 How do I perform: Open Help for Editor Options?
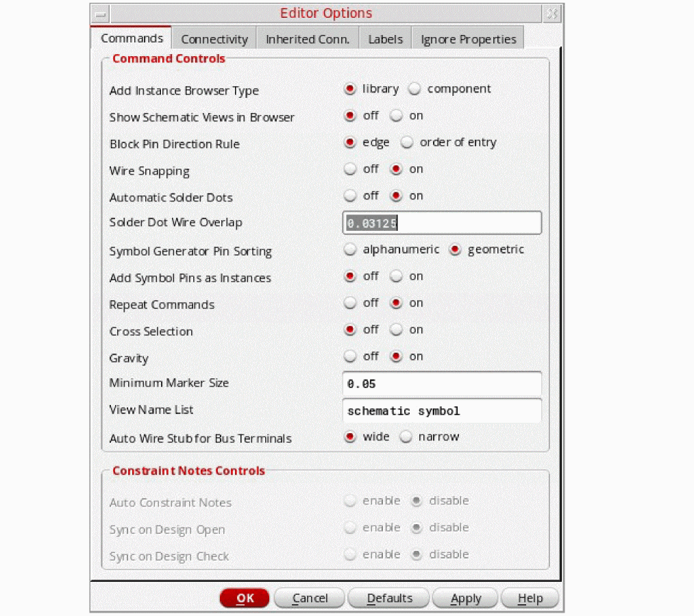[530, 598]
